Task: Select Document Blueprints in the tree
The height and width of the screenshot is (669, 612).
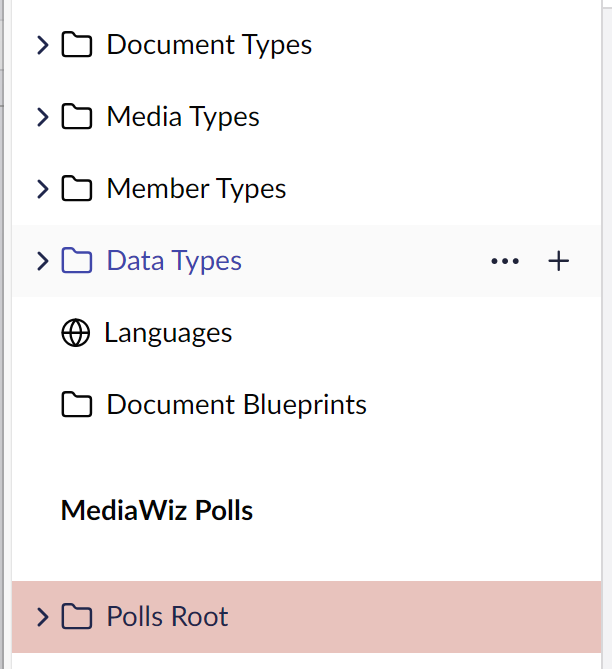Action: pos(236,405)
